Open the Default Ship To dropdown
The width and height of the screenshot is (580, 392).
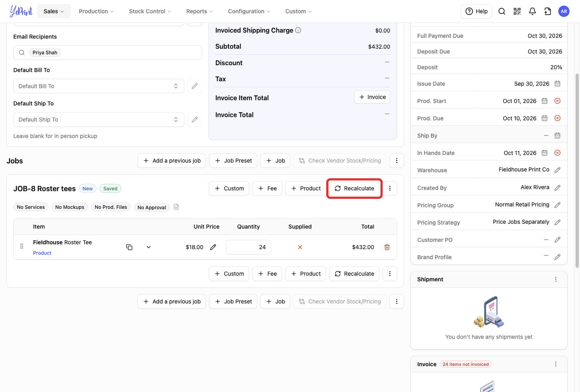(99, 120)
